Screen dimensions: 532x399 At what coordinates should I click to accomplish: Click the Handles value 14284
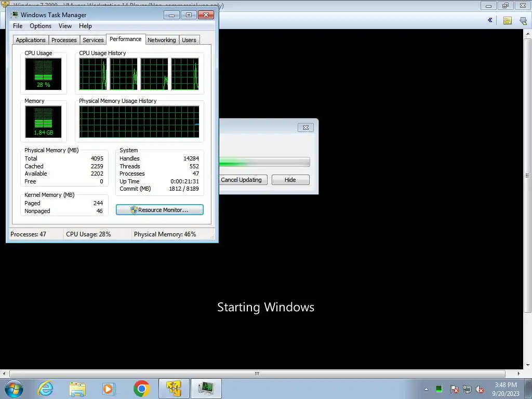[x=191, y=158]
